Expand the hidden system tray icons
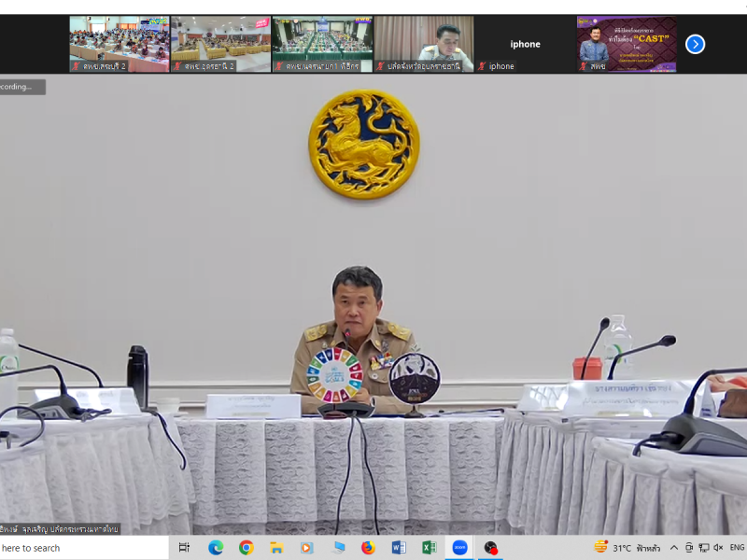The width and height of the screenshot is (747, 560). (x=673, y=548)
